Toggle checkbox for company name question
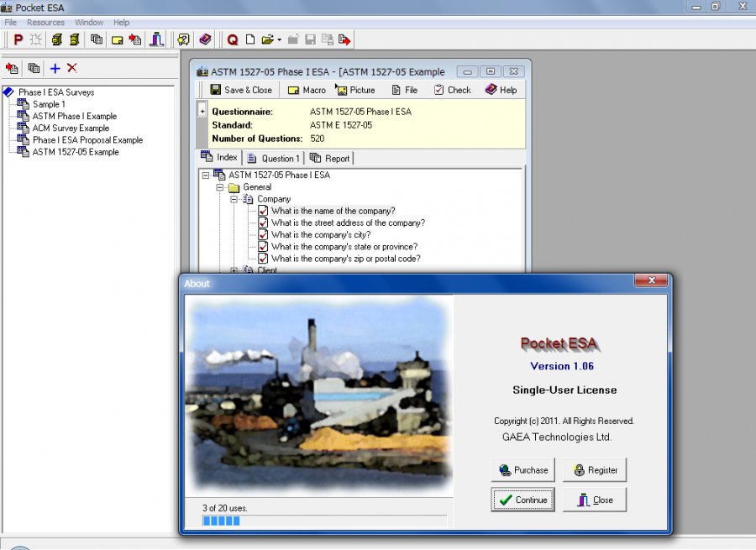Image resolution: width=756 pixels, height=550 pixels. pyautogui.click(x=263, y=211)
